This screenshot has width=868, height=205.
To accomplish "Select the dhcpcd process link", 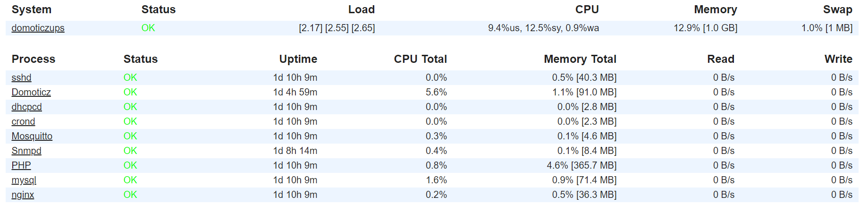I will [26, 107].
